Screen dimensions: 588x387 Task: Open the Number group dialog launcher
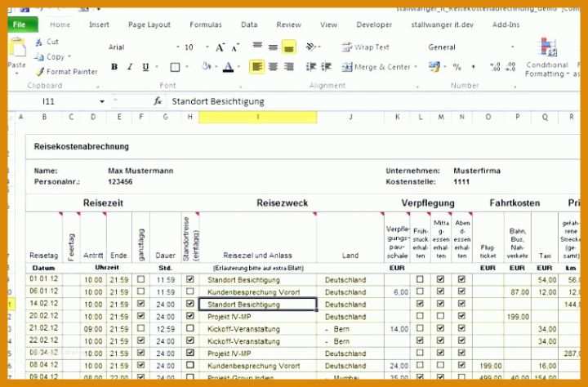click(515, 87)
